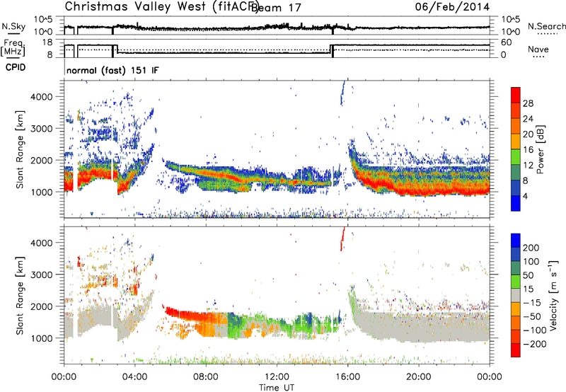Pick the bottom red segment of Velocity colorbar

(x=516, y=350)
